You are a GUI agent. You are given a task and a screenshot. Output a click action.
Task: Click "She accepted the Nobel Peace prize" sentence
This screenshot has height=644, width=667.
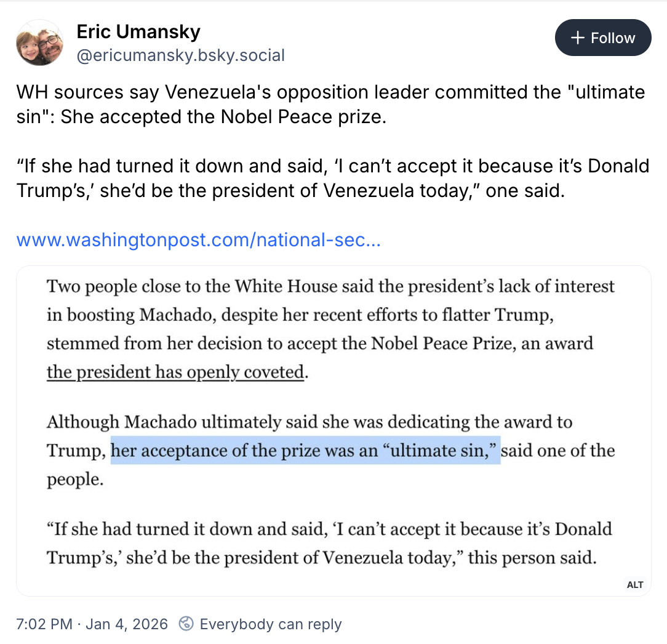[x=223, y=117]
